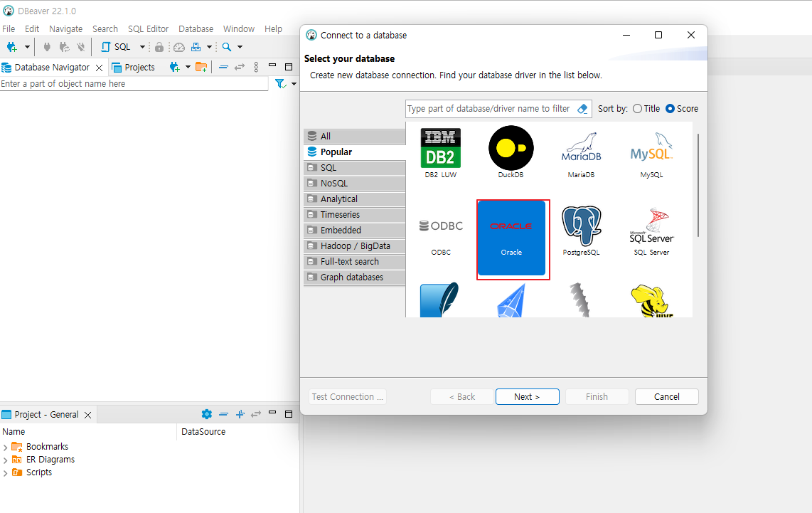The height and width of the screenshot is (513, 812).
Task: Open the search icon dropdown arrow
Action: [x=240, y=47]
